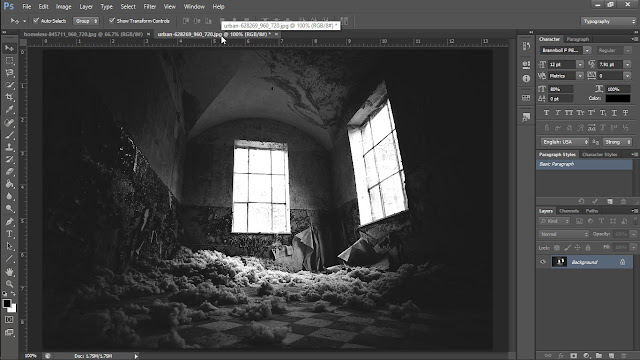Select the Crop tool

tap(9, 97)
